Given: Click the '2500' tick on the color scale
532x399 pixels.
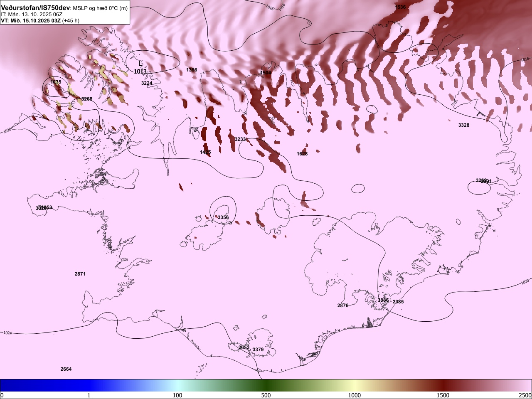Looking at the screenshot, I should coord(525,395).
